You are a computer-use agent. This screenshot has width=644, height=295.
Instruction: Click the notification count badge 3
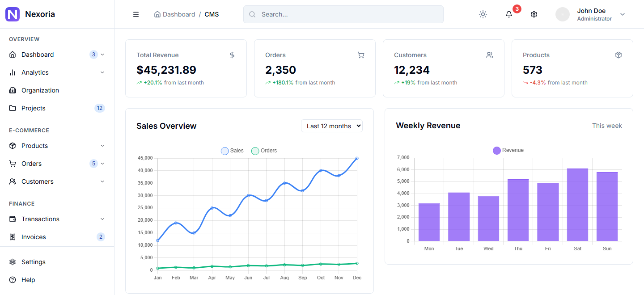point(517,9)
